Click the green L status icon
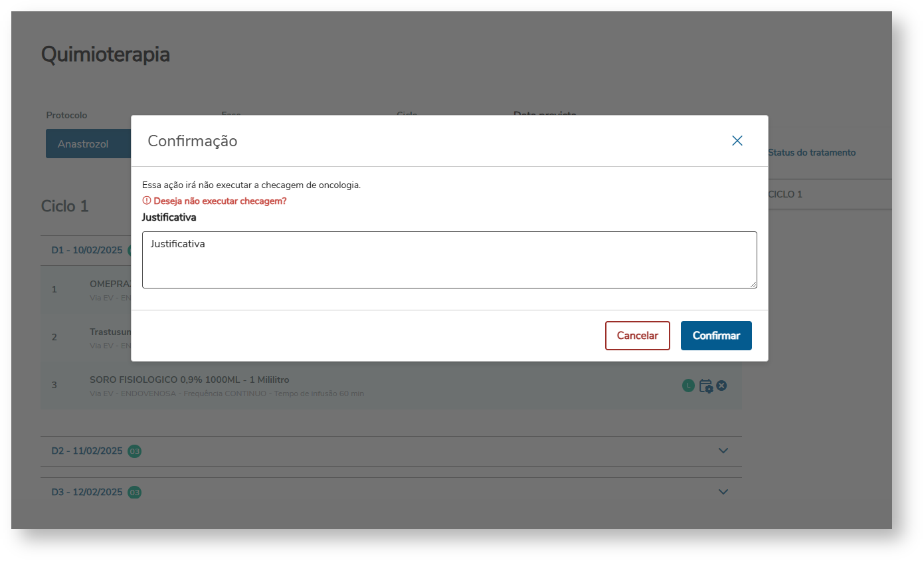This screenshot has width=924, height=561. (688, 386)
